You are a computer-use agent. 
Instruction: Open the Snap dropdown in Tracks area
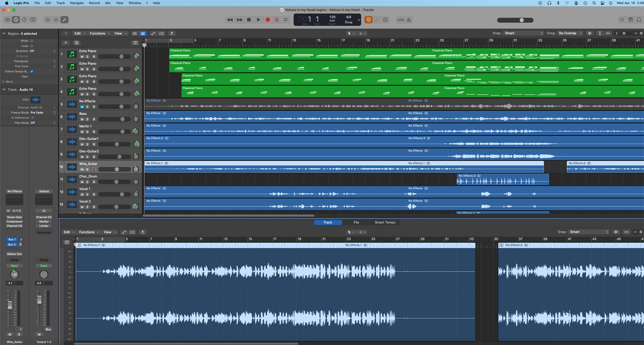[x=523, y=33]
